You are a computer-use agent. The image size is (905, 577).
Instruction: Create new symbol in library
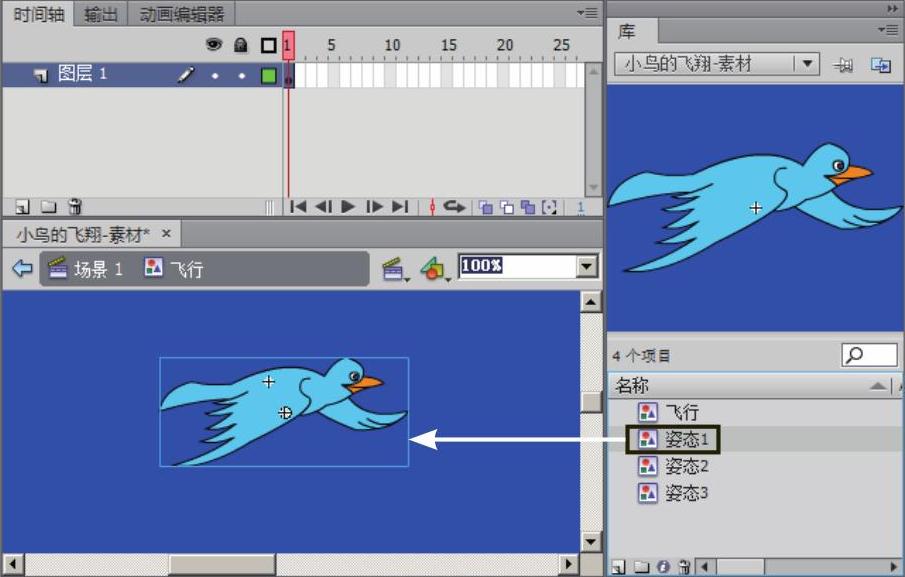619,567
